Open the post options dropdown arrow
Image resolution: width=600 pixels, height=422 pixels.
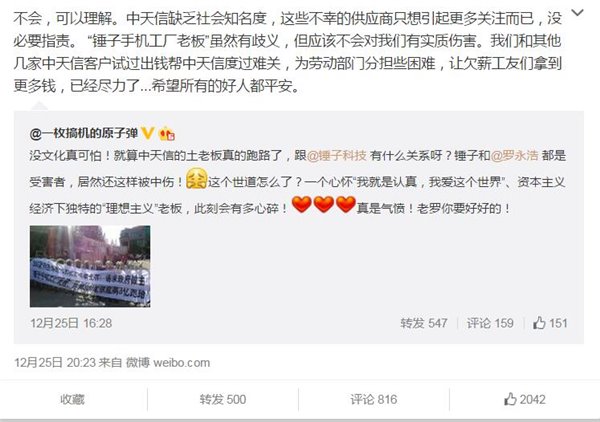577,13
